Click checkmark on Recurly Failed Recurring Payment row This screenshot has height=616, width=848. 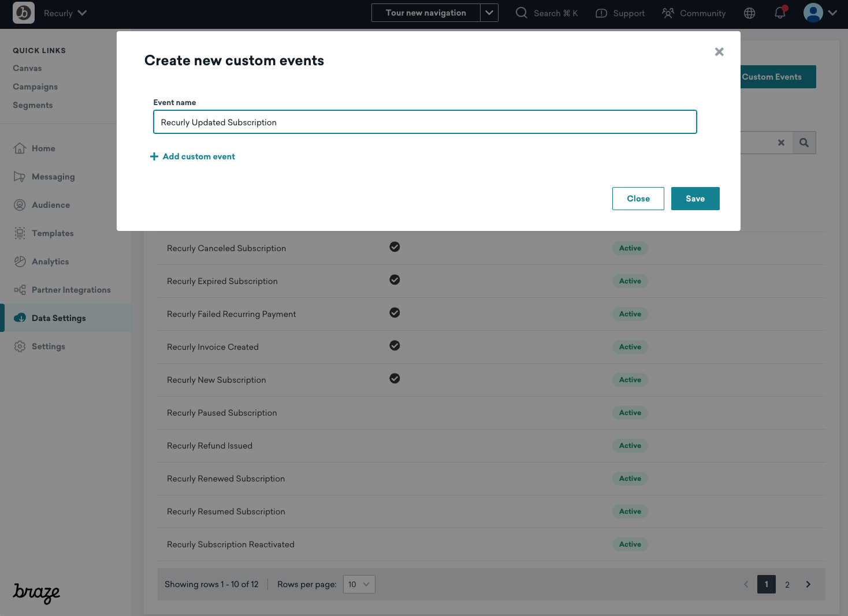tap(395, 312)
